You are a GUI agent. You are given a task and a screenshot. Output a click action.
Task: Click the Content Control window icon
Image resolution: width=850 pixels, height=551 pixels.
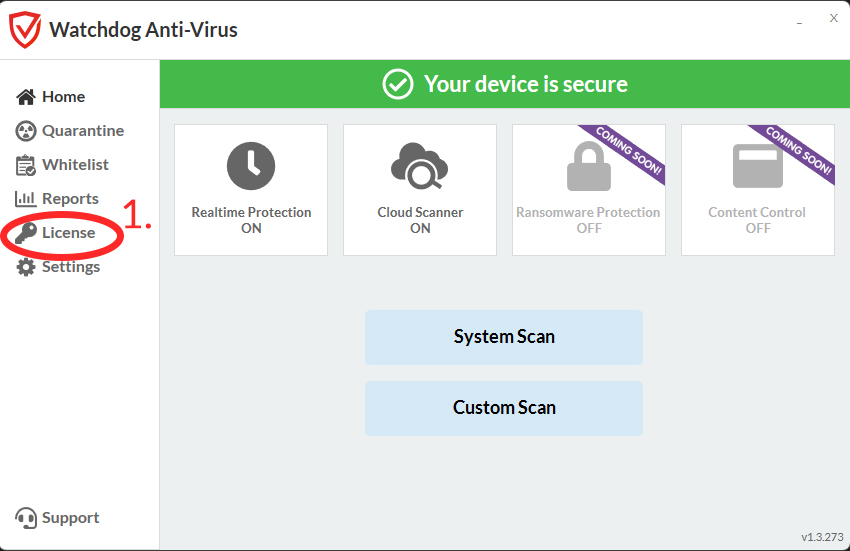tap(758, 165)
